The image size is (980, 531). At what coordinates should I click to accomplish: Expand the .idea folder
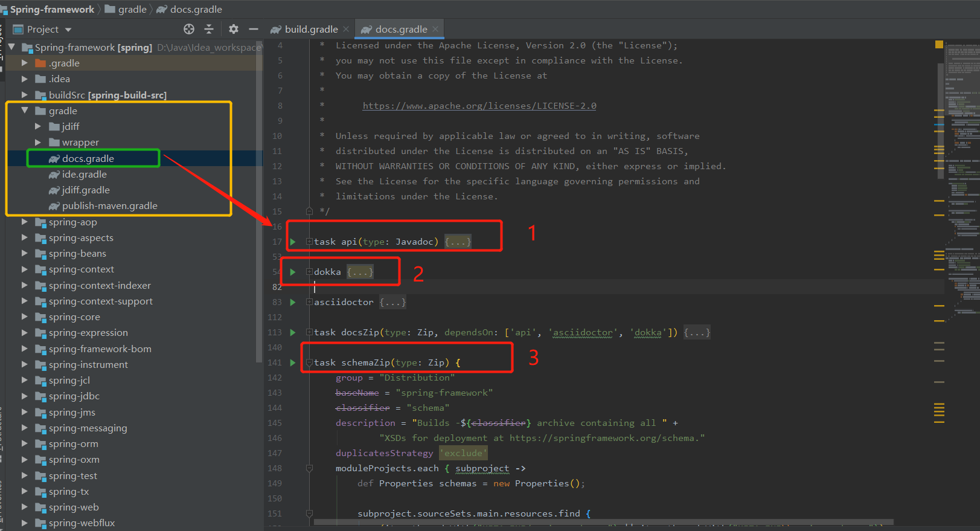coord(25,79)
